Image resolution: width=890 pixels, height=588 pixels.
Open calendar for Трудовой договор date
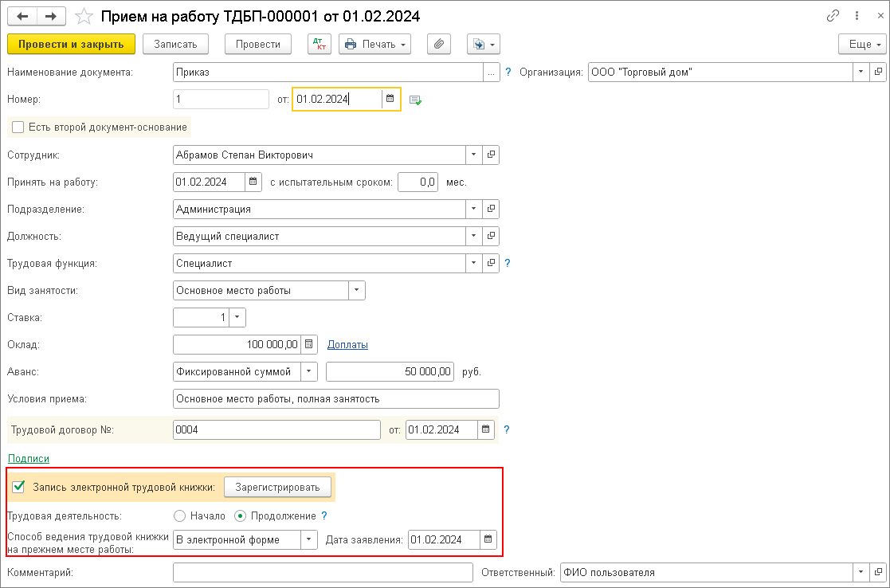[486, 429]
